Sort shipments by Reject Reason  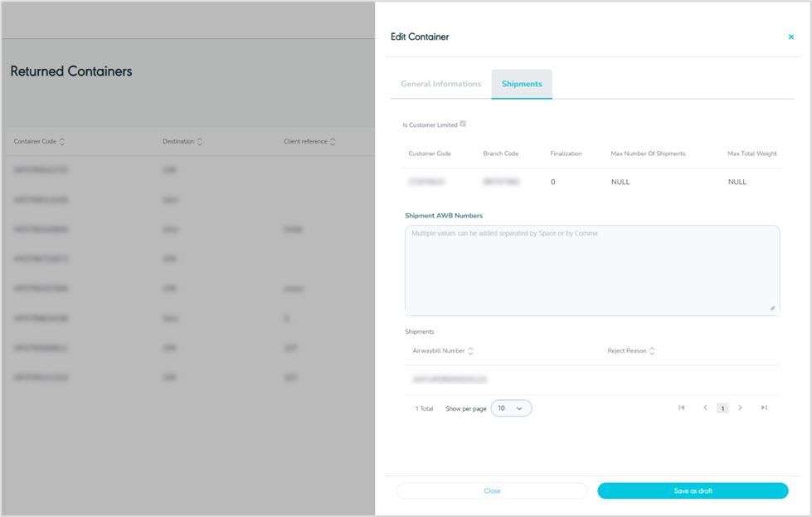coord(652,351)
